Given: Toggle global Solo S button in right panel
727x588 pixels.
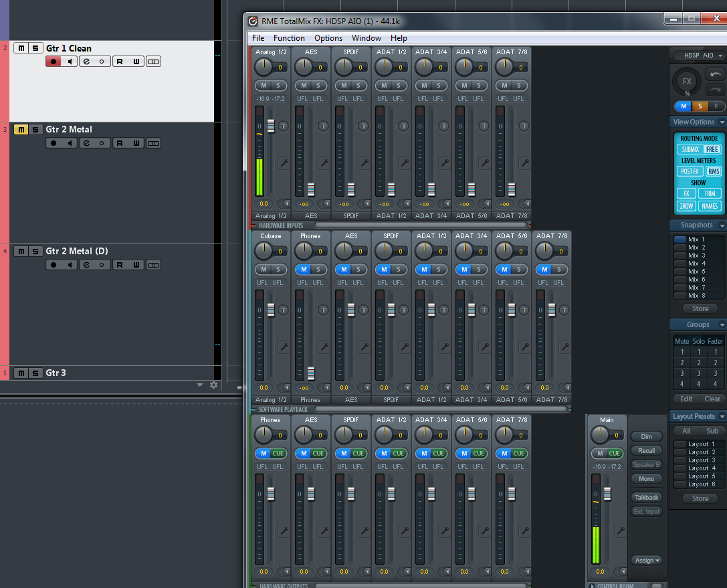Looking at the screenshot, I should 700,106.
